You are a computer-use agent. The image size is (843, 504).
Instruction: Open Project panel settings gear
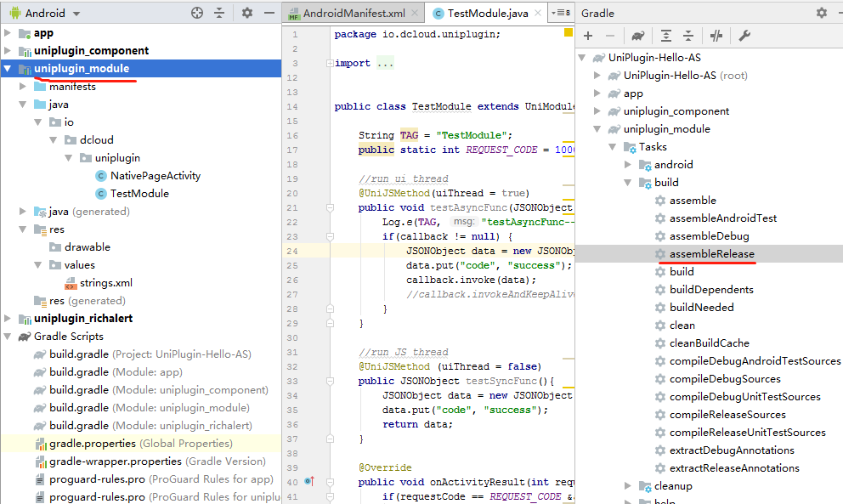click(x=246, y=13)
